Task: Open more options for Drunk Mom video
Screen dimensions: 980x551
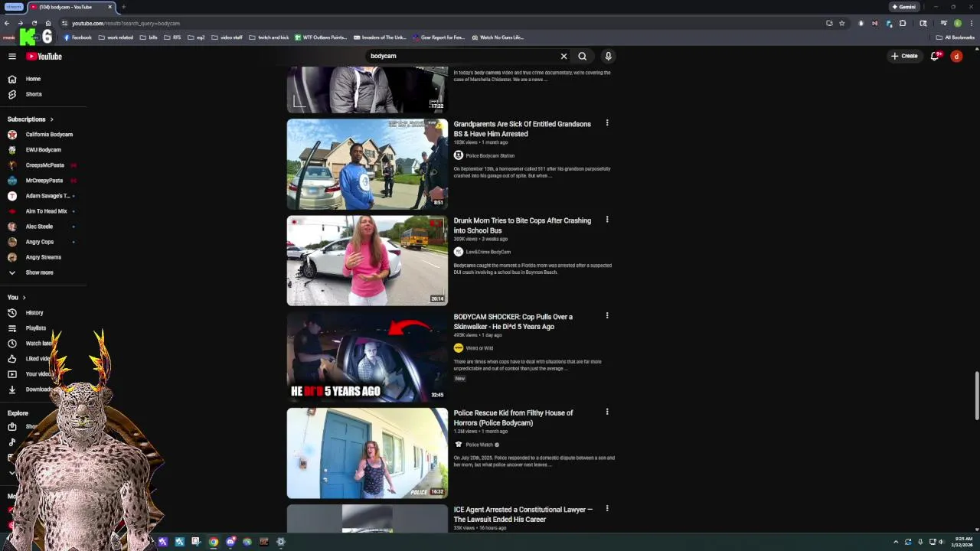Action: point(607,220)
